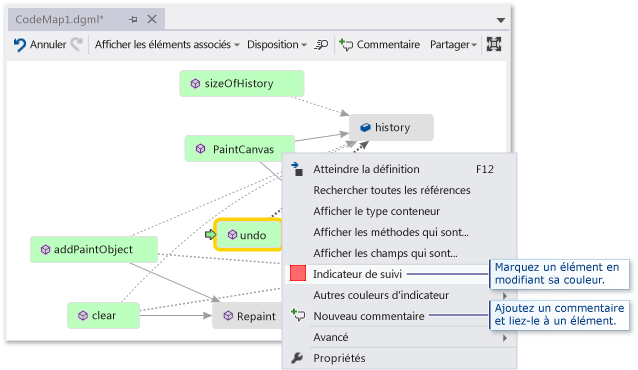
Task: Click the find icon beside Disposition
Action: (321, 44)
